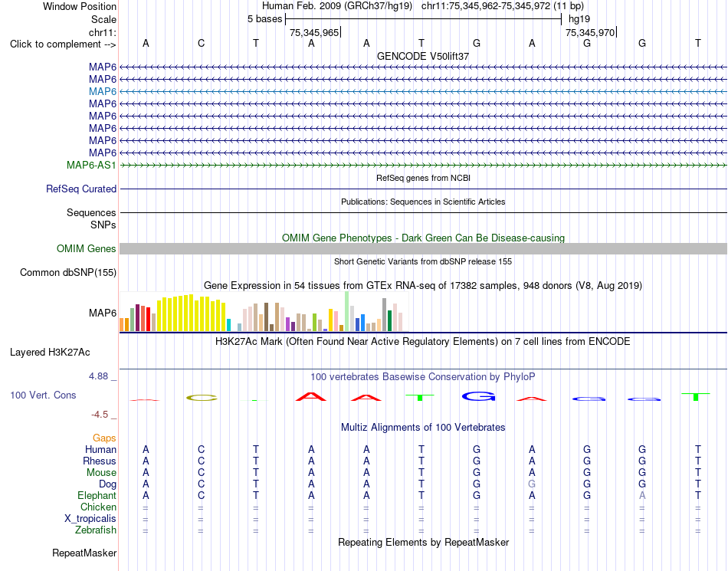Screen dimensions: 728x571
Task: Click the 4.88 upper scale value
Action: tap(98, 376)
